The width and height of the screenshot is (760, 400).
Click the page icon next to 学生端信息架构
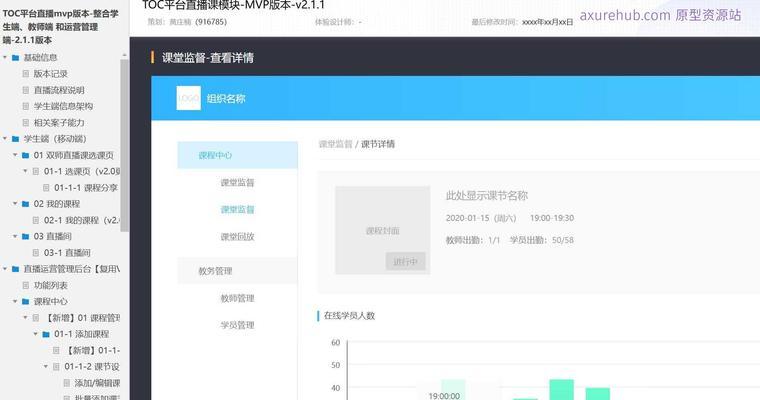[26, 106]
